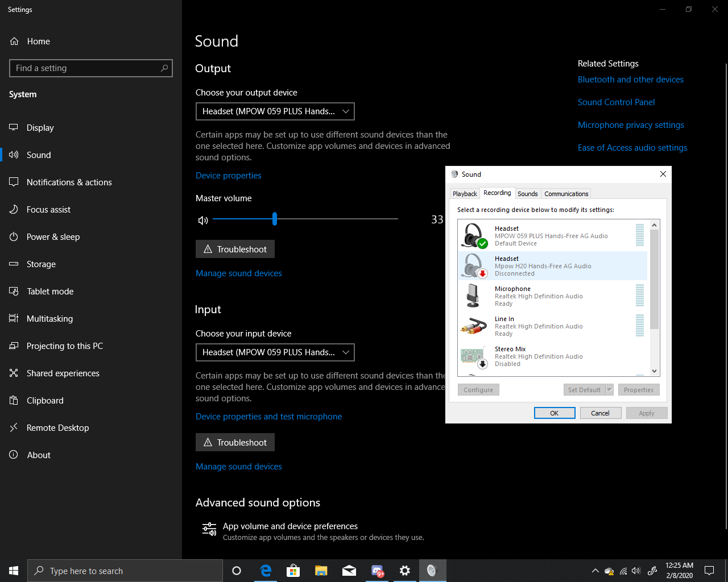Open Set Default dropdown arrow

pyautogui.click(x=610, y=390)
